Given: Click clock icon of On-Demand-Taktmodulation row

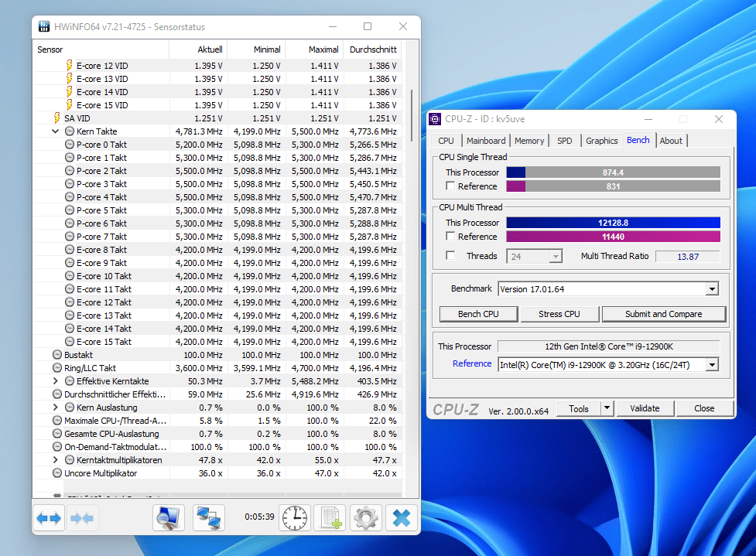Looking at the screenshot, I should coord(57,447).
